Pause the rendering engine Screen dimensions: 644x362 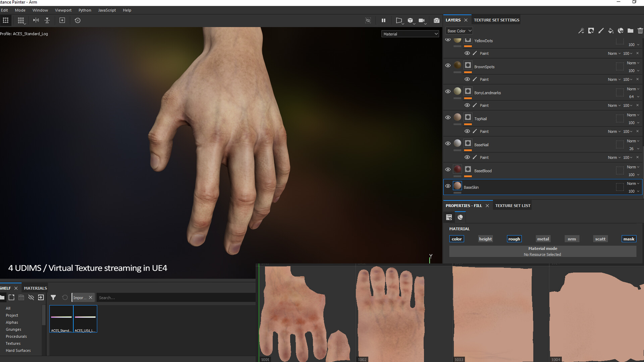point(383,20)
